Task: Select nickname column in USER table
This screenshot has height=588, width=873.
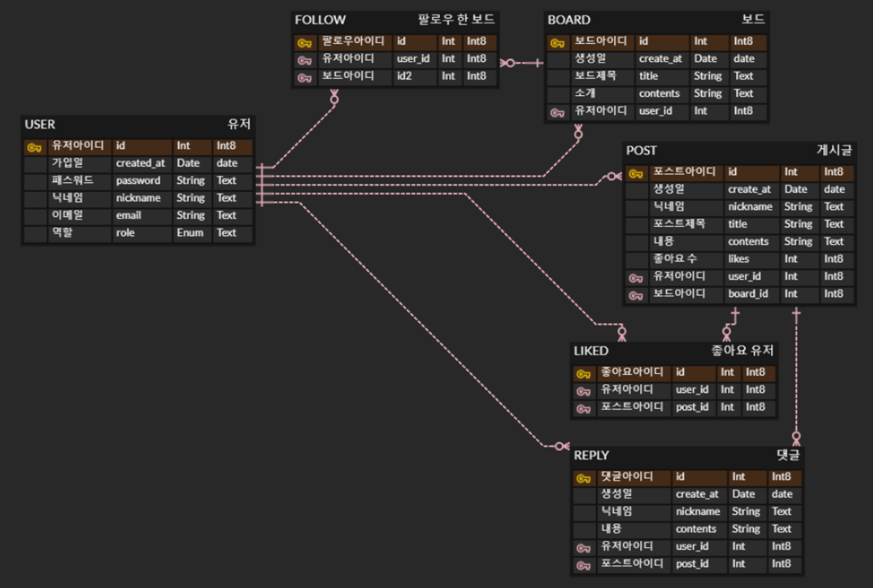Action: pos(138,198)
